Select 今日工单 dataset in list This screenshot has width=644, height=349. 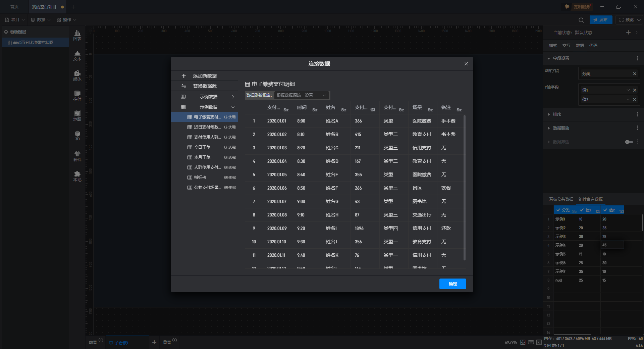pos(202,147)
